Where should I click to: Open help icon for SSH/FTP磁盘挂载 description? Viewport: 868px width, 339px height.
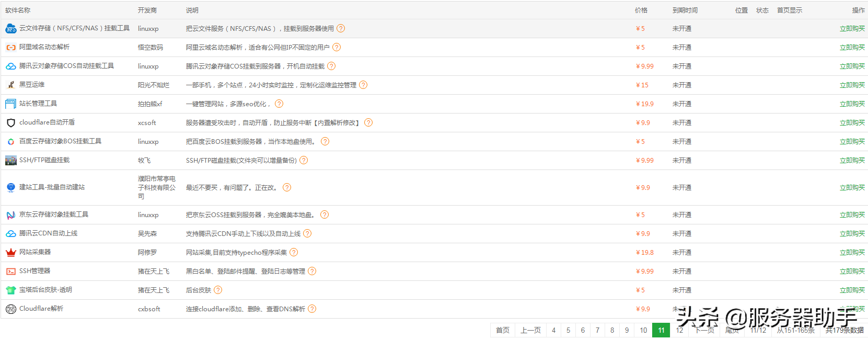click(x=304, y=160)
